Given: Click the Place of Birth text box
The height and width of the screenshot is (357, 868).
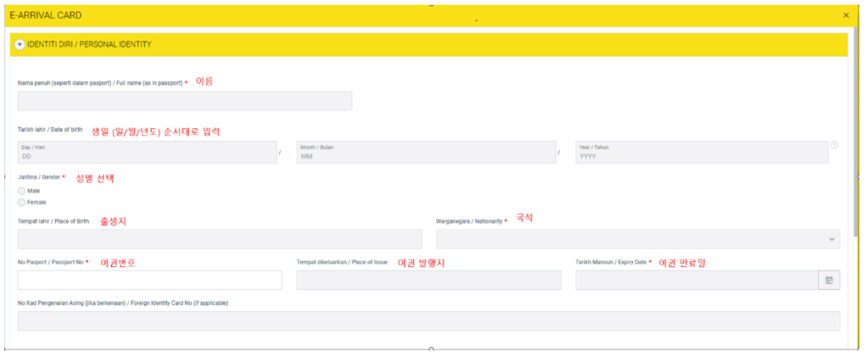Looking at the screenshot, I should click(x=220, y=239).
